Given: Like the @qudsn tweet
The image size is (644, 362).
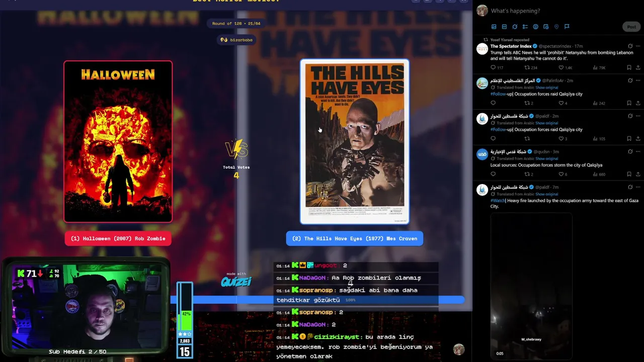Looking at the screenshot, I should (561, 174).
